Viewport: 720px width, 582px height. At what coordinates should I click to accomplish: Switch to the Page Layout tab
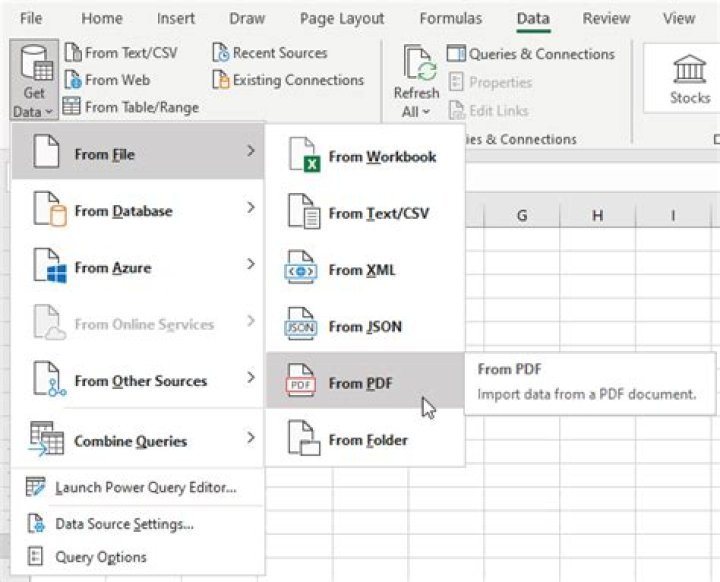(x=342, y=18)
